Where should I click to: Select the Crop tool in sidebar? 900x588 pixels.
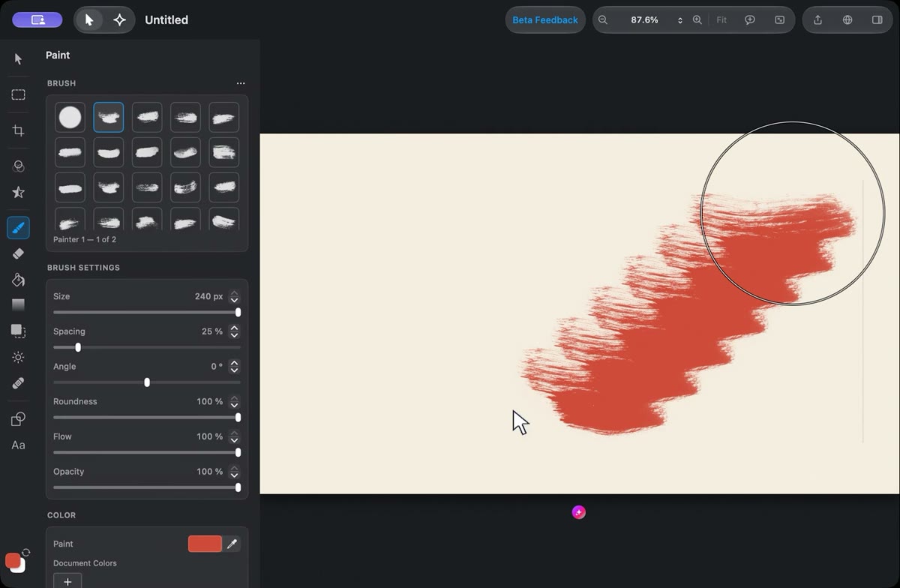tap(18, 130)
